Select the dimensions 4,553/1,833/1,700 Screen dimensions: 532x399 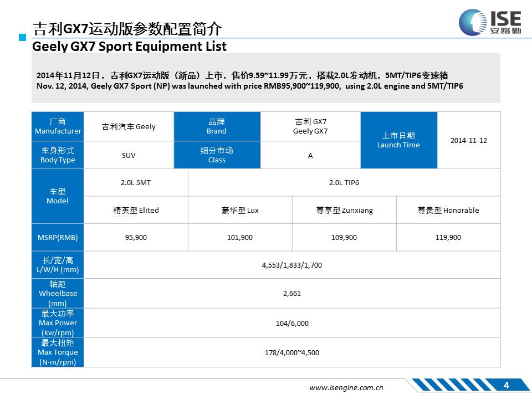tap(292, 265)
